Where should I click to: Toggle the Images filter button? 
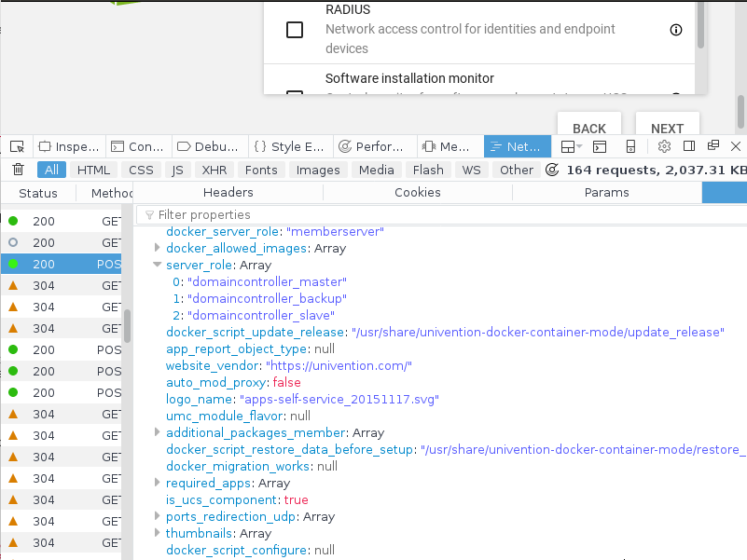tap(318, 170)
